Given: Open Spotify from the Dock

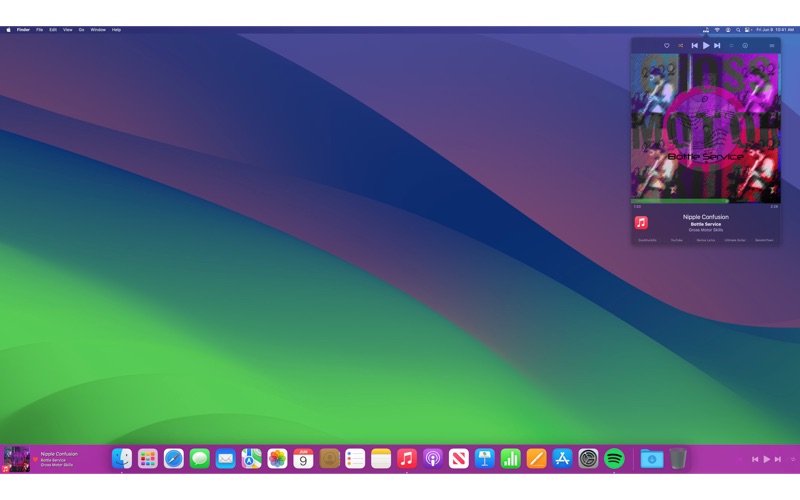Looking at the screenshot, I should (x=614, y=458).
